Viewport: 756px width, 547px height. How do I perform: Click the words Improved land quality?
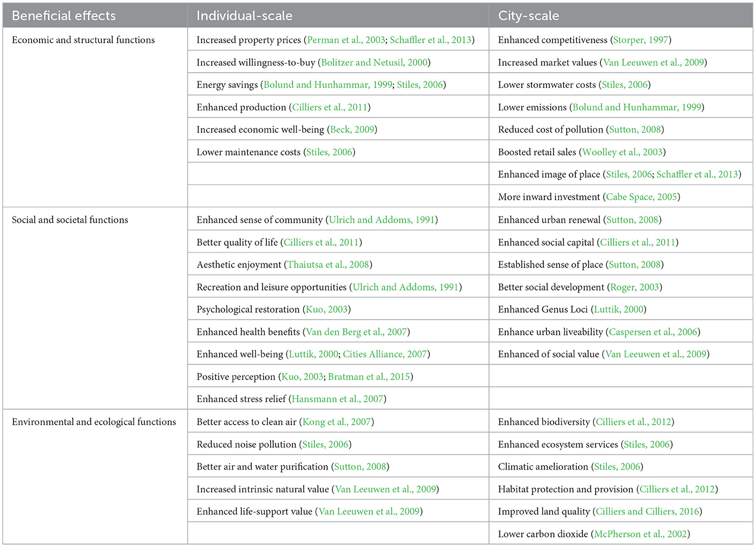click(x=544, y=512)
